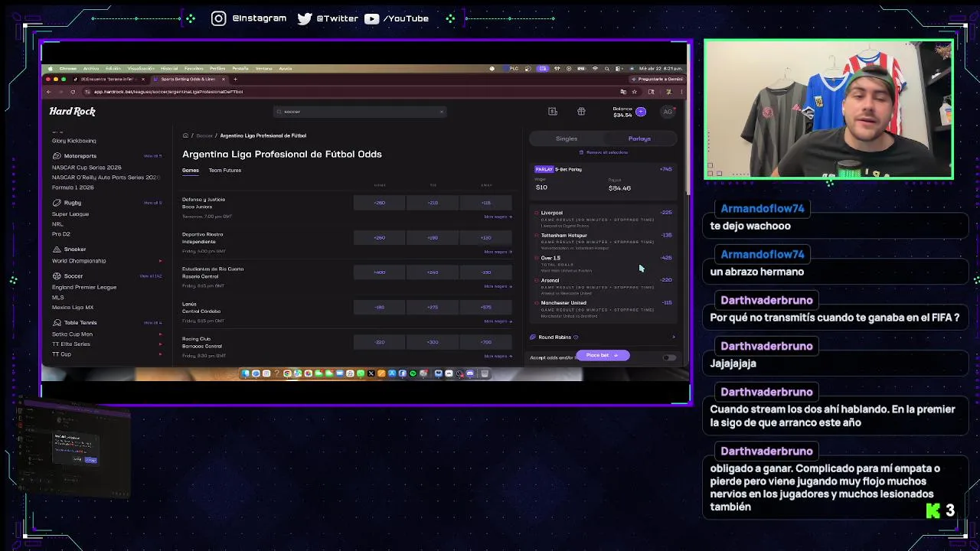Click the home breadcrumb icon
This screenshot has width=980, height=551.
pyautogui.click(x=185, y=135)
